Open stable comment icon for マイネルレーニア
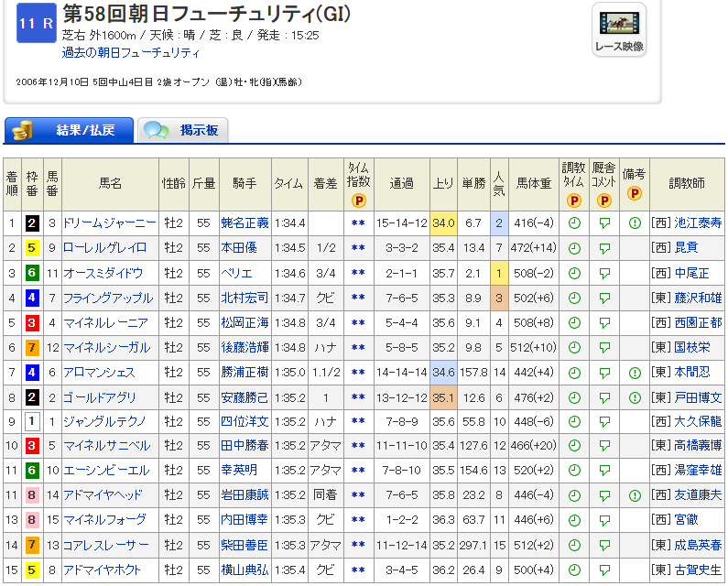Screen dimensions: 728x586 [x=604, y=322]
